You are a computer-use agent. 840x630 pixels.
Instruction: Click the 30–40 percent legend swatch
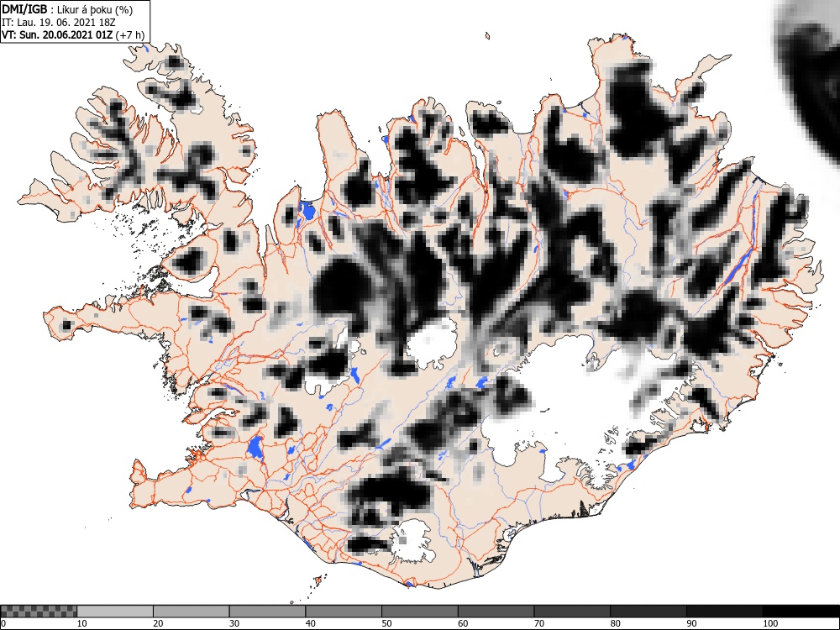(267, 612)
